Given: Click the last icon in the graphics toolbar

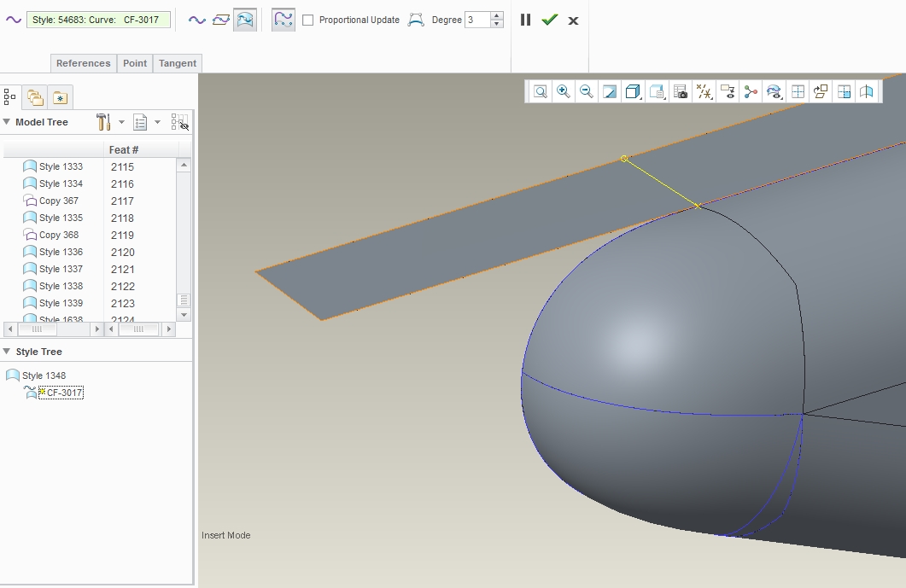Looking at the screenshot, I should tap(867, 92).
